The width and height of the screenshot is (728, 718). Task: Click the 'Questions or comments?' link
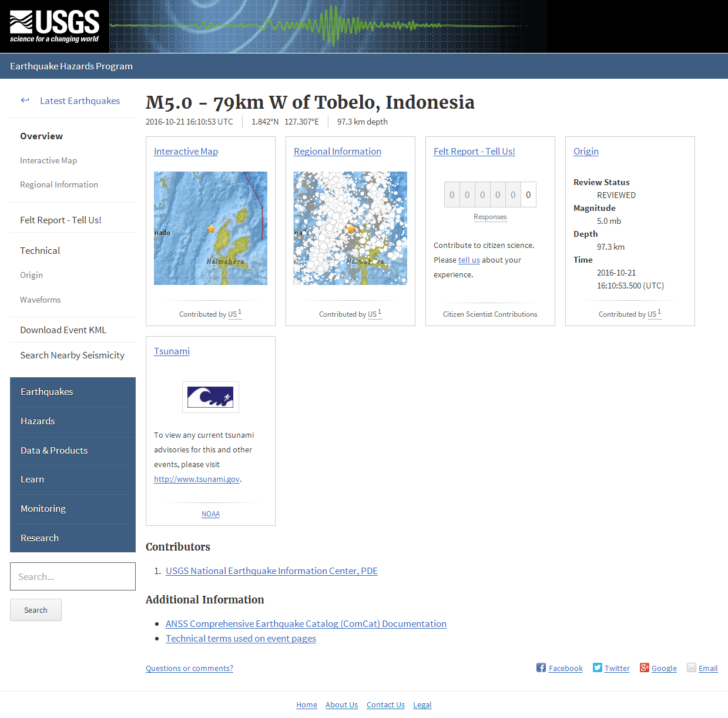click(189, 668)
